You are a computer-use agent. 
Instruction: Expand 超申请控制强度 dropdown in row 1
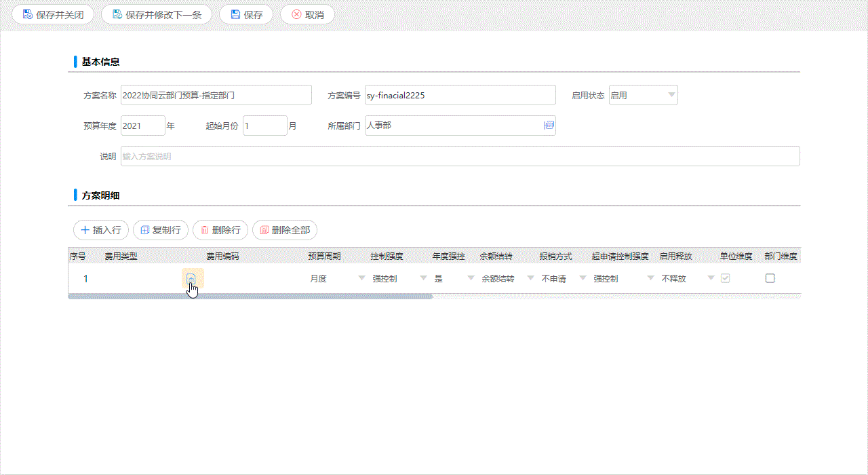pyautogui.click(x=651, y=278)
